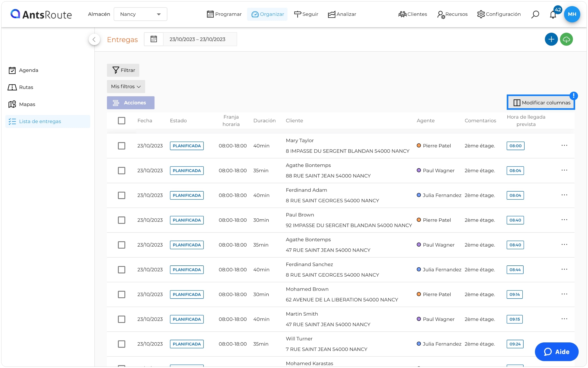The image size is (588, 368).
Task: Check the Mohamed Brown delivery checkbox
Action: [x=122, y=294]
